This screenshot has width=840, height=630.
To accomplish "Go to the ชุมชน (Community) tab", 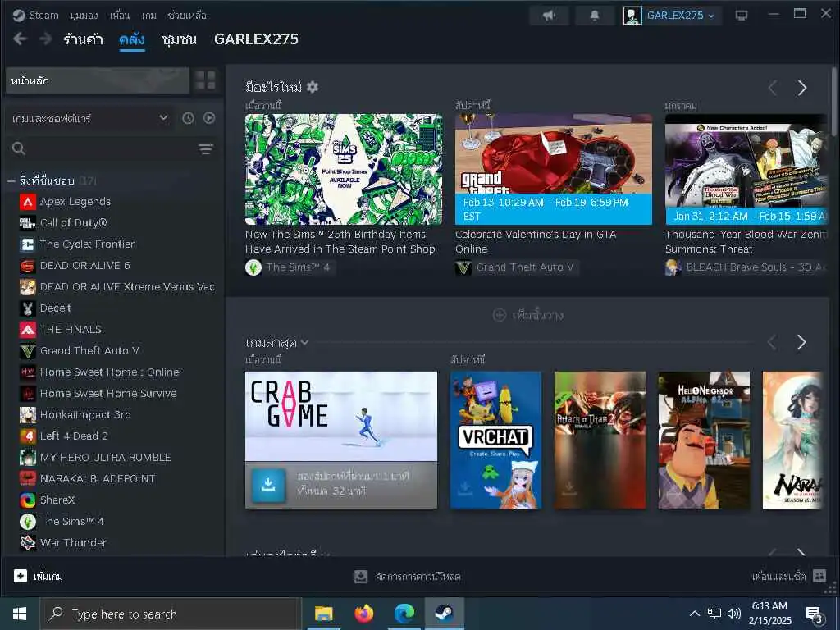I will pyautogui.click(x=179, y=39).
